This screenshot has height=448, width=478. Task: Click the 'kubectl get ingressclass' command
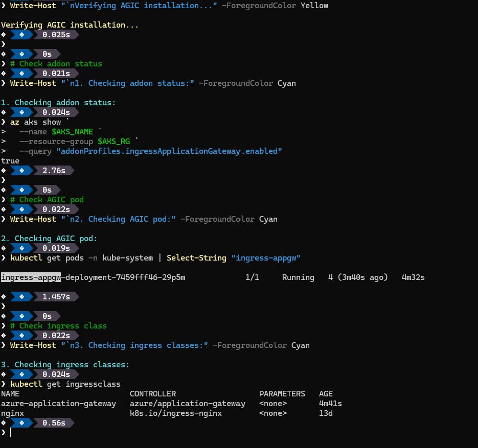click(65, 384)
